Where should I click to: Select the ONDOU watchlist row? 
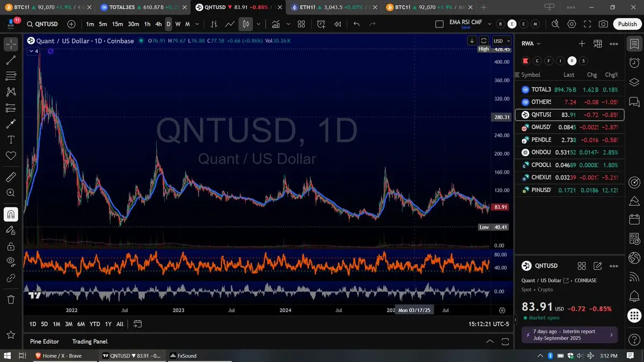coord(569,152)
